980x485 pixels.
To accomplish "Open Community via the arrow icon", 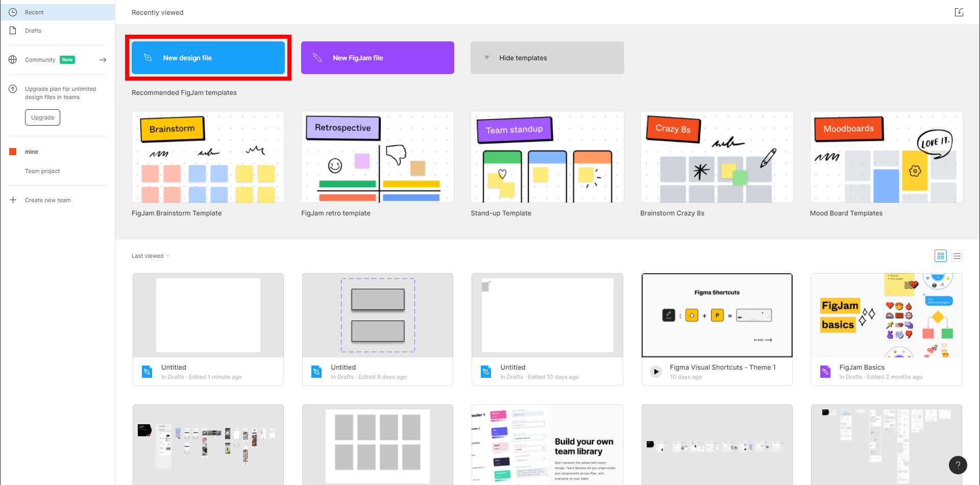I will (103, 60).
